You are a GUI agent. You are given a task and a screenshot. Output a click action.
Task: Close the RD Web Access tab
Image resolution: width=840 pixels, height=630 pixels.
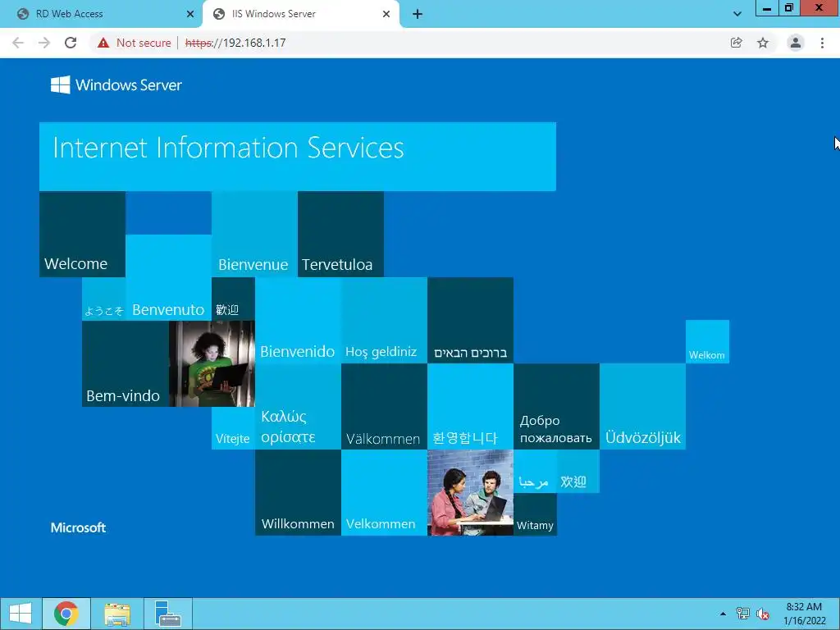190,14
